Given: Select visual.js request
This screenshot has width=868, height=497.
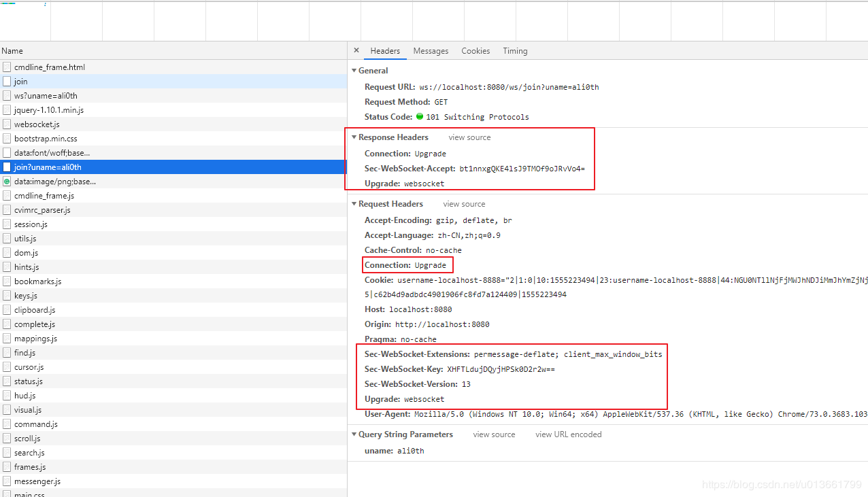Looking at the screenshot, I should tap(173, 410).
